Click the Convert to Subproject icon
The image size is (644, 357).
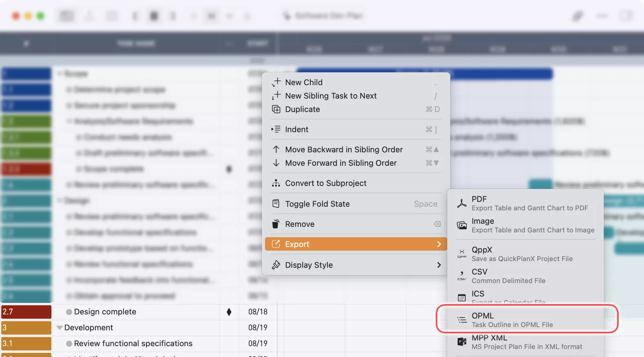coord(276,183)
